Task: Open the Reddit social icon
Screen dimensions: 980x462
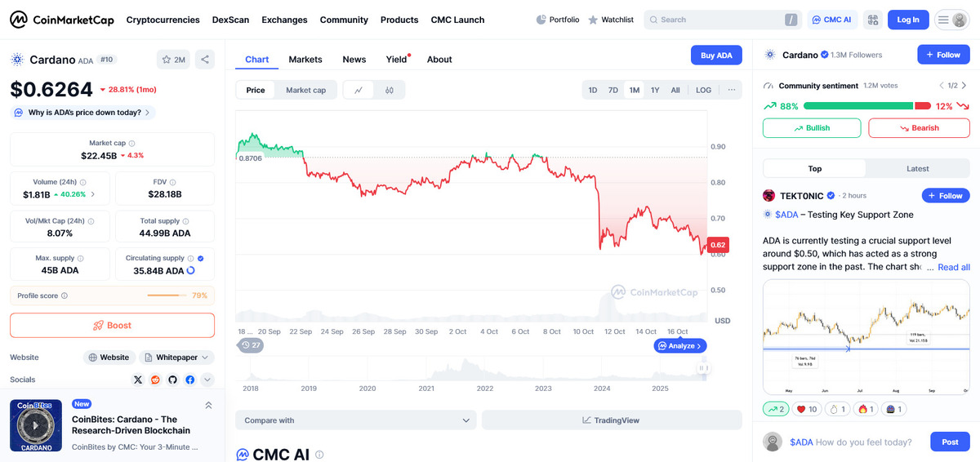Action: pyautogui.click(x=155, y=380)
